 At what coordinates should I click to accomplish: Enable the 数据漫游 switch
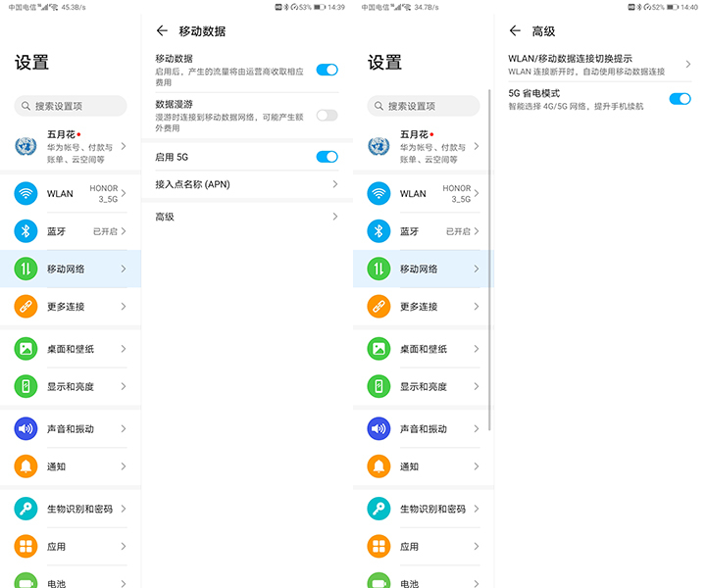coord(327,116)
